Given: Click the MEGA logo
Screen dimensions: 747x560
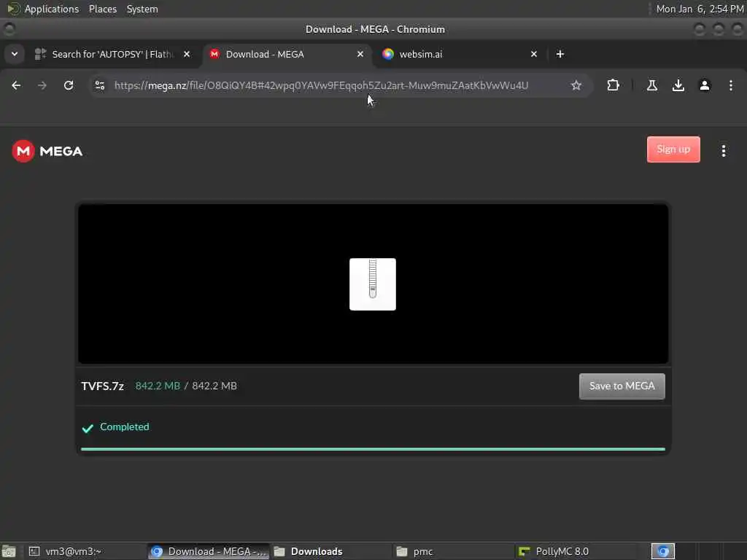Looking at the screenshot, I should (47, 151).
